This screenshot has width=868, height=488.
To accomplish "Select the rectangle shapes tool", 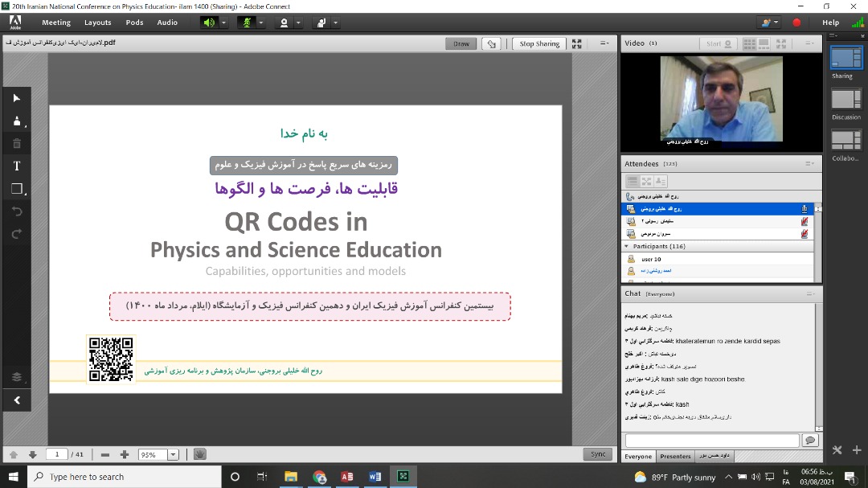I will 17,189.
